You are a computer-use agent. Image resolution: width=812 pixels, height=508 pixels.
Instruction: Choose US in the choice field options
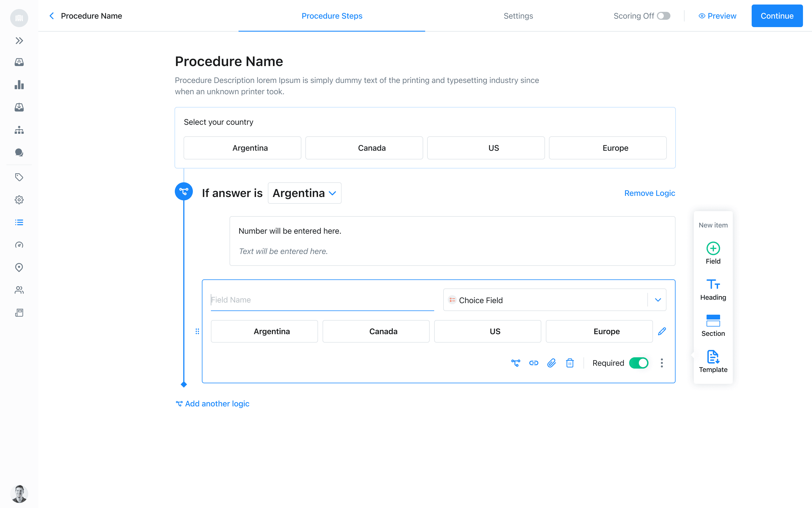pos(487,331)
